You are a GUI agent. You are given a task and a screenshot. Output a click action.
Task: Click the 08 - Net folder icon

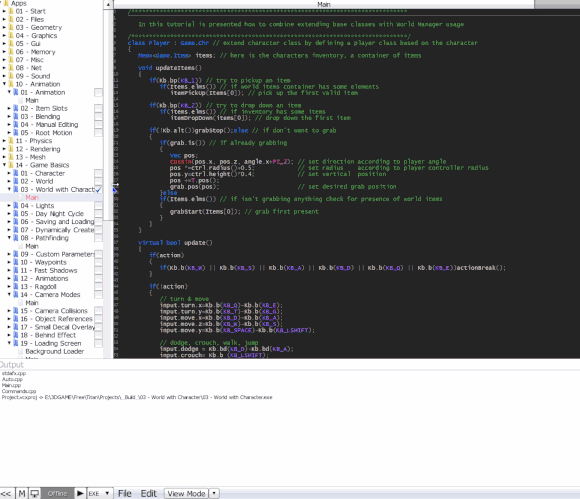point(11,68)
